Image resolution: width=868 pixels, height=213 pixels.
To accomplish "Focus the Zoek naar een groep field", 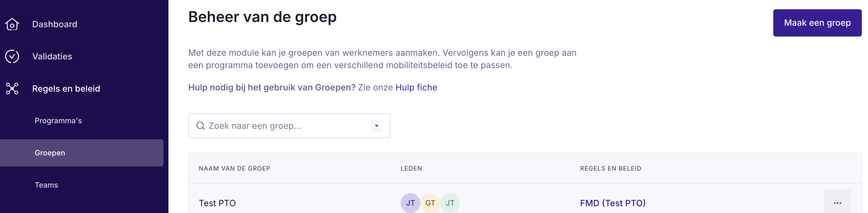I will pyautogui.click(x=286, y=126).
